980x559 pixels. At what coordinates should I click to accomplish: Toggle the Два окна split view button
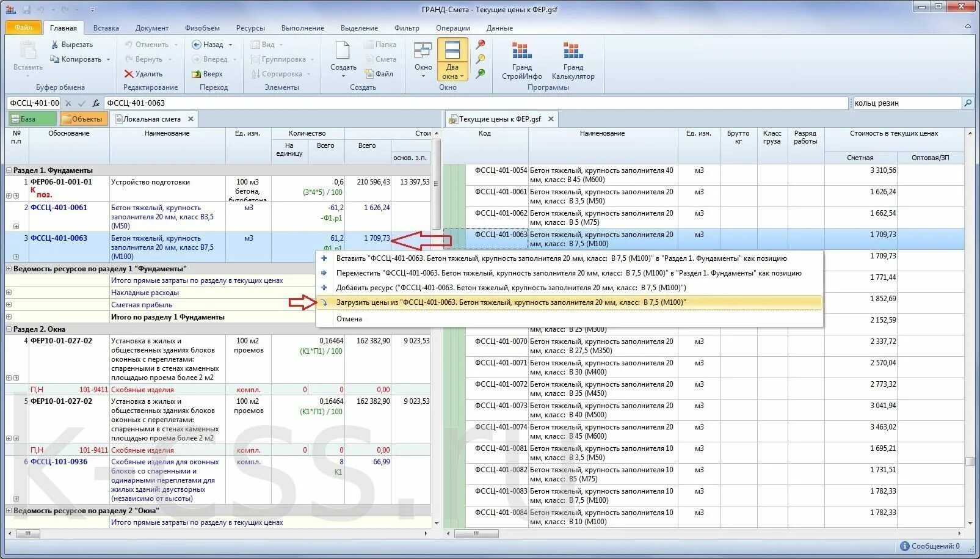pos(452,59)
